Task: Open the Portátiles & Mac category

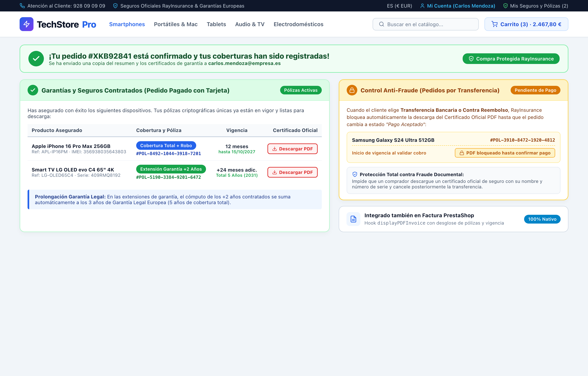Action: (176, 24)
